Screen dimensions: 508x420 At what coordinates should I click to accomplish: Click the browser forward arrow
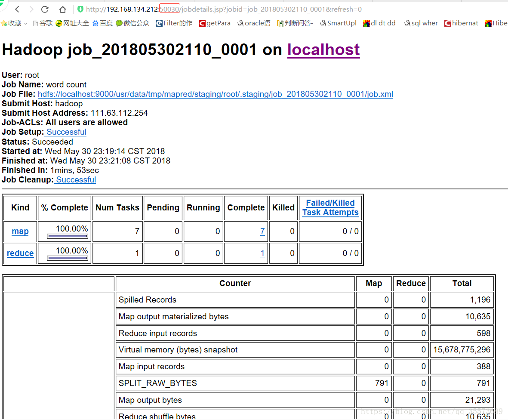tap(31, 9)
